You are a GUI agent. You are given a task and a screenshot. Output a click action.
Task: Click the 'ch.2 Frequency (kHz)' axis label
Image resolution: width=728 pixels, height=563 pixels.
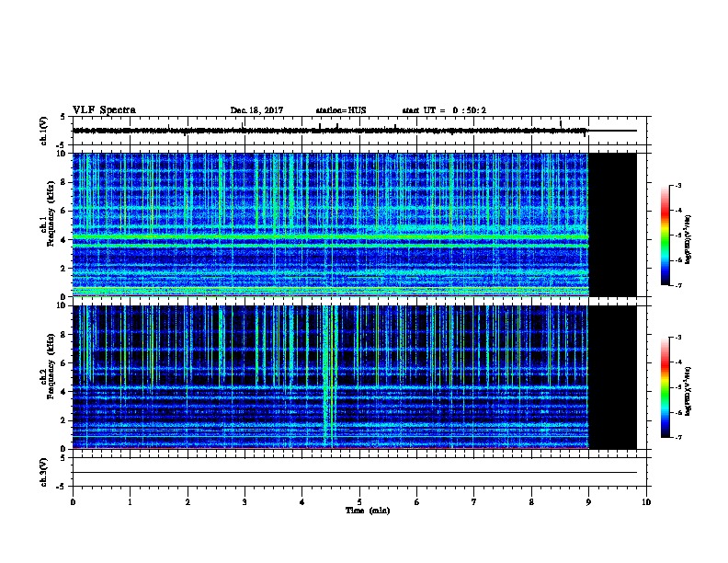[x=48, y=366]
